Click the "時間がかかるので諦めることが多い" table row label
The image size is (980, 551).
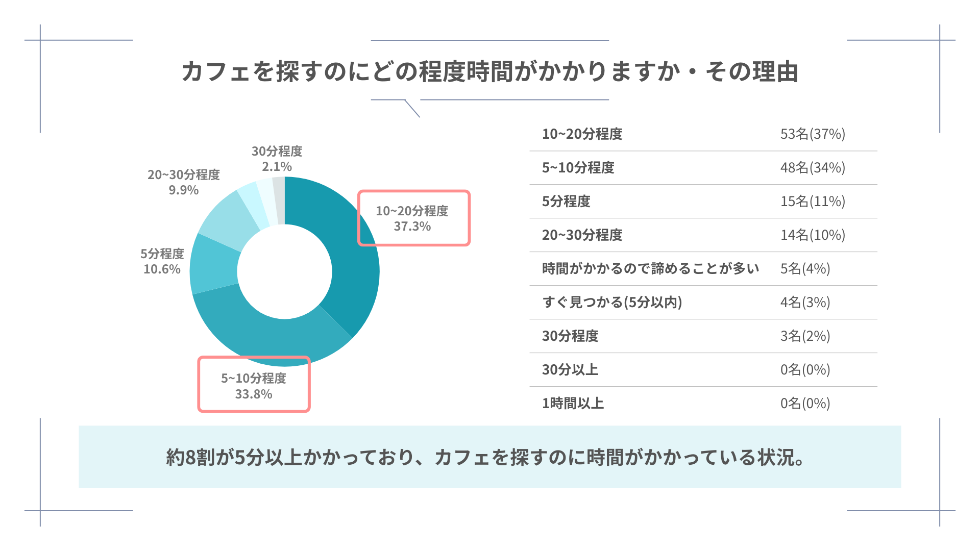650,269
